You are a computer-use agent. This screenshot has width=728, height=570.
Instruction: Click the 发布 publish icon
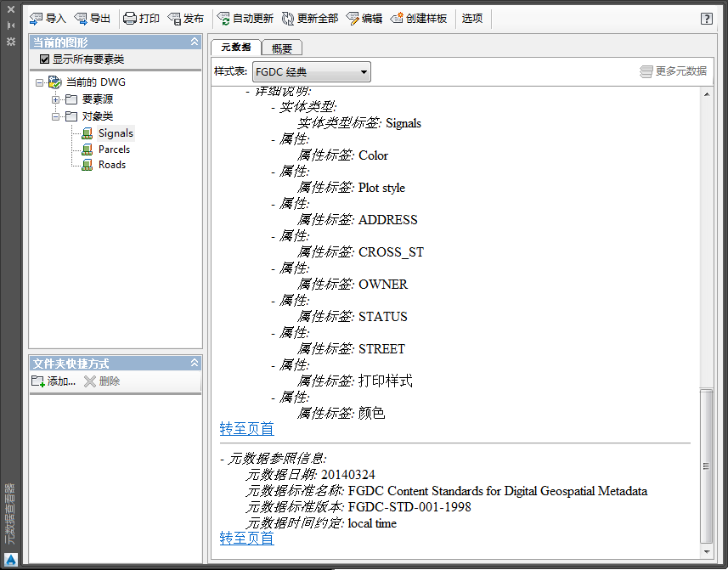point(175,19)
